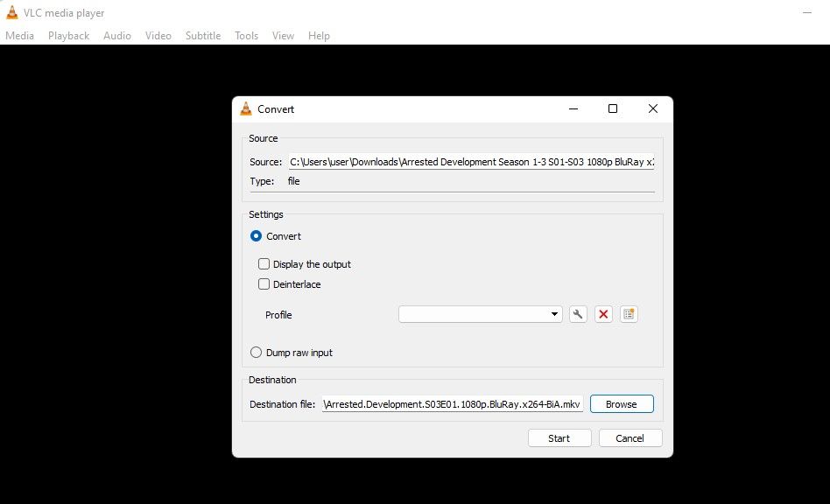The image size is (830, 504).
Task: Click the Destination file text field
Action: click(x=451, y=403)
